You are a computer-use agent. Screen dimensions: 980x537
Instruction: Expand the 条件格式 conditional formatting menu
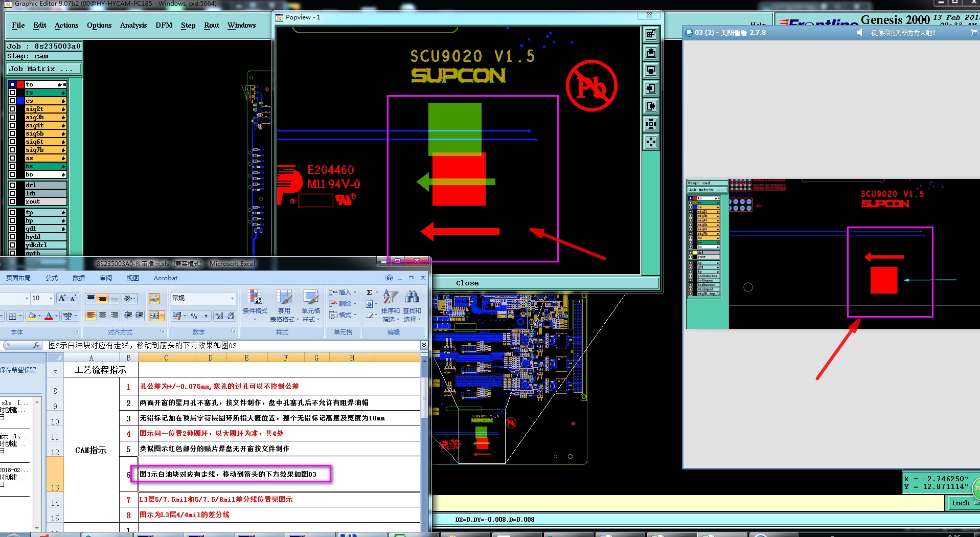coord(255,306)
